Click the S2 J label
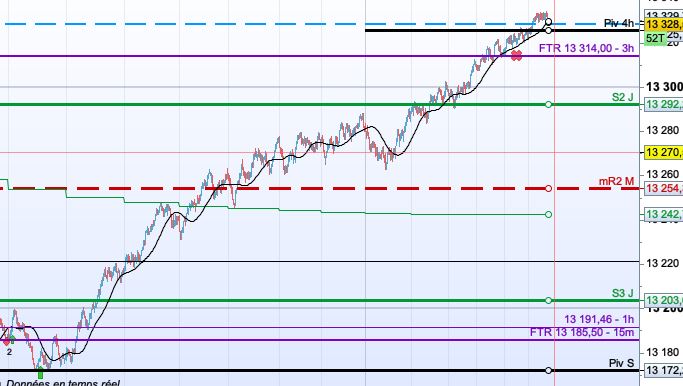 622,97
